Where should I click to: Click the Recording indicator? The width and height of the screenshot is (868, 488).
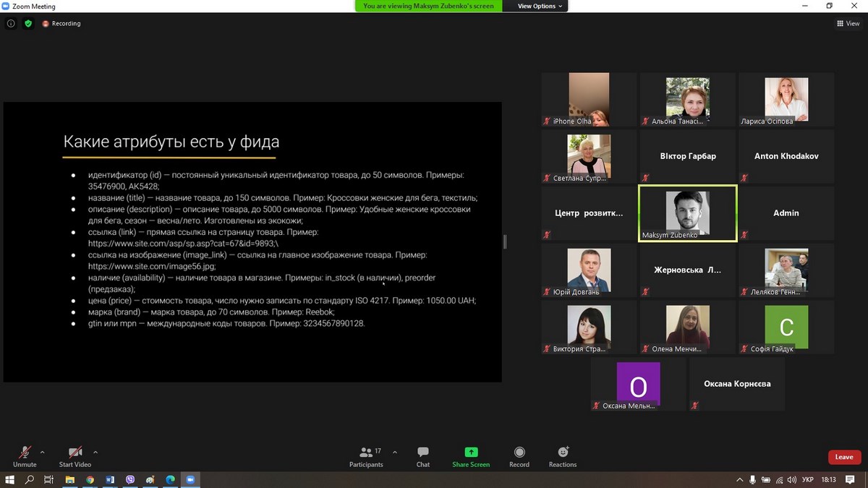tap(61, 23)
